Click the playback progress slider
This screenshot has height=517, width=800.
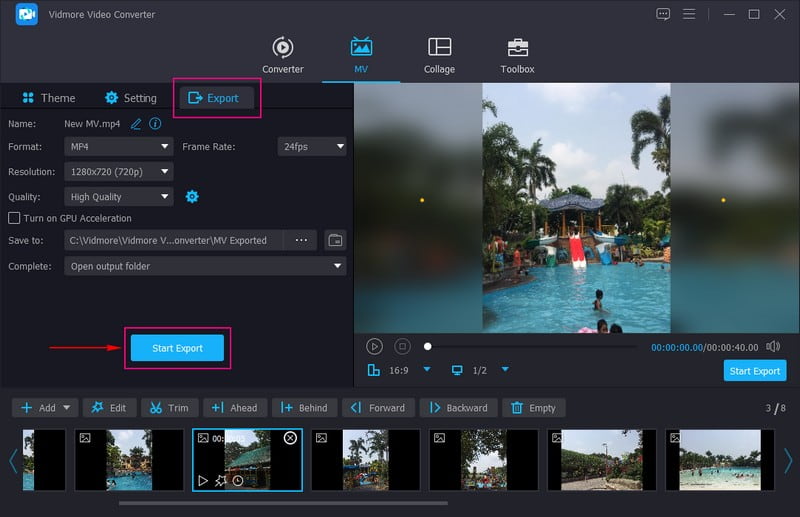click(530, 346)
